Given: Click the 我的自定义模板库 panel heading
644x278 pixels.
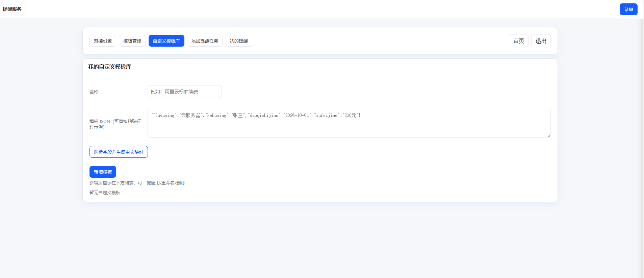Looking at the screenshot, I should 110,67.
